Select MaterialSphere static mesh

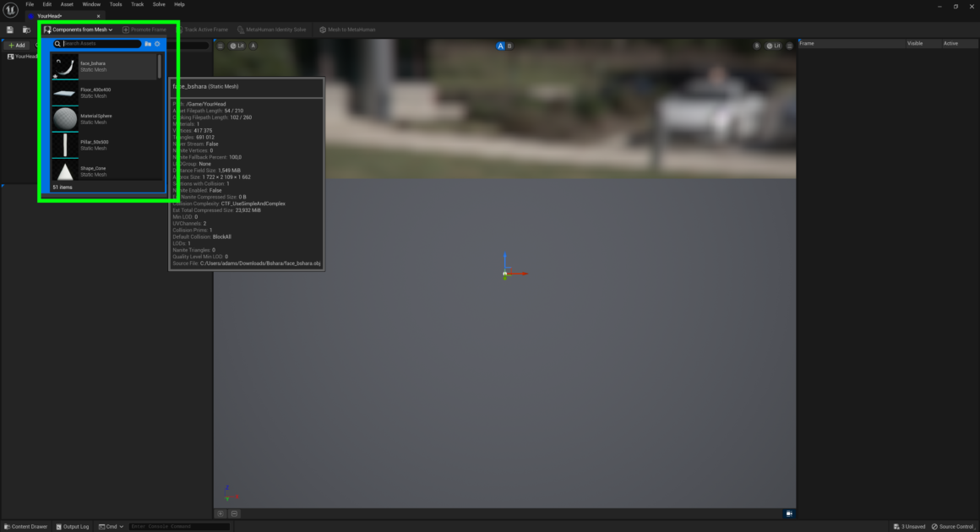coord(104,119)
